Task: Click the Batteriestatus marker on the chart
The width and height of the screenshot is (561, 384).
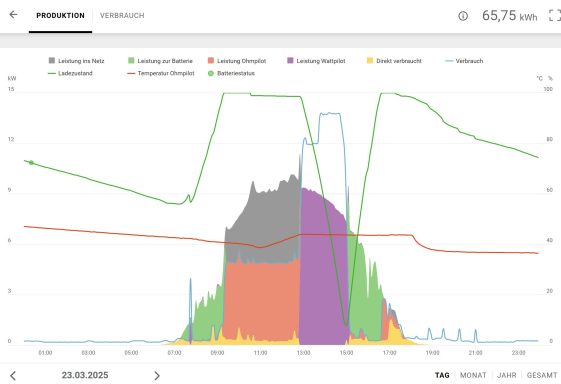Action: pos(31,162)
